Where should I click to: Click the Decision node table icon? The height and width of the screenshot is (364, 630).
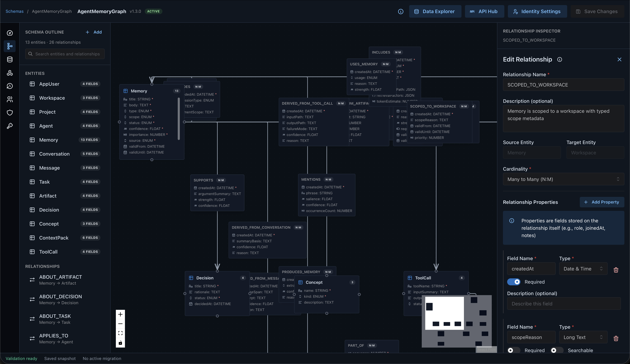click(x=191, y=278)
